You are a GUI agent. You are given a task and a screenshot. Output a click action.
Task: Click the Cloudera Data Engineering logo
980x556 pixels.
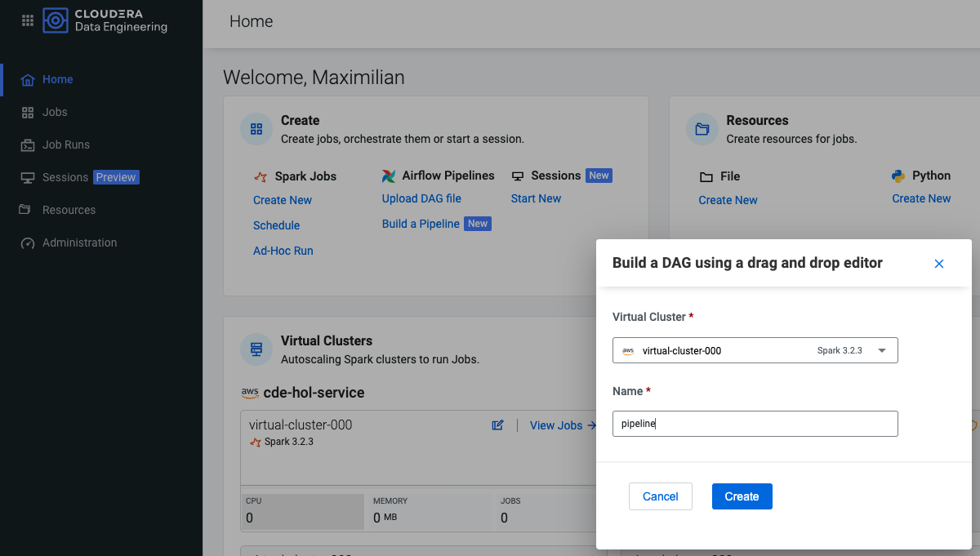[x=105, y=20]
